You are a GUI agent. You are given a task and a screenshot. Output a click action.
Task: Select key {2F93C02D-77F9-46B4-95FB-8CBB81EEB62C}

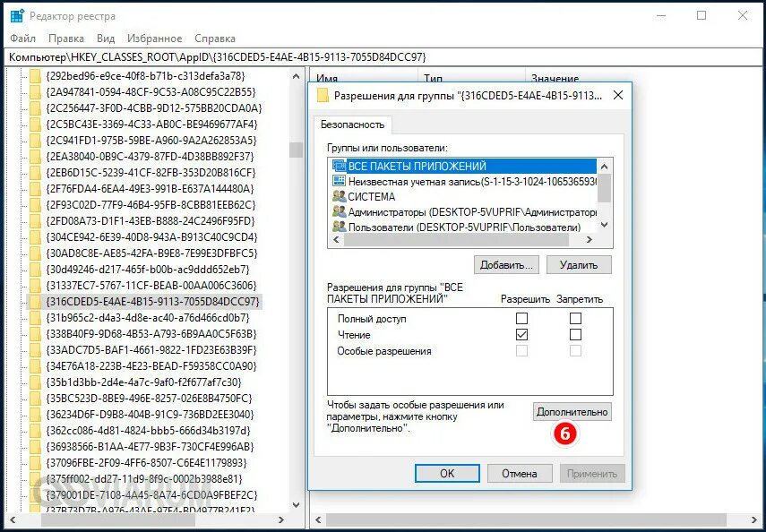[x=151, y=205]
